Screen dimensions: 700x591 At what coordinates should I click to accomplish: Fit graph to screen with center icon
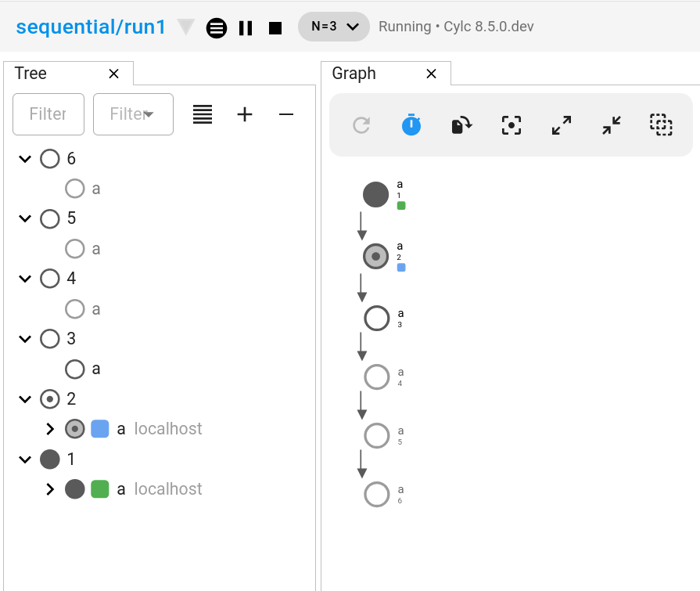(512, 125)
